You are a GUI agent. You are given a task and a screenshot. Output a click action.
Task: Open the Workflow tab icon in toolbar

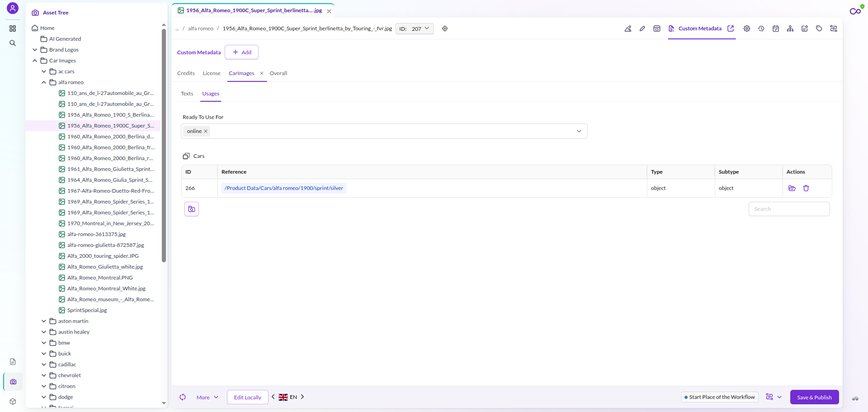click(x=834, y=28)
